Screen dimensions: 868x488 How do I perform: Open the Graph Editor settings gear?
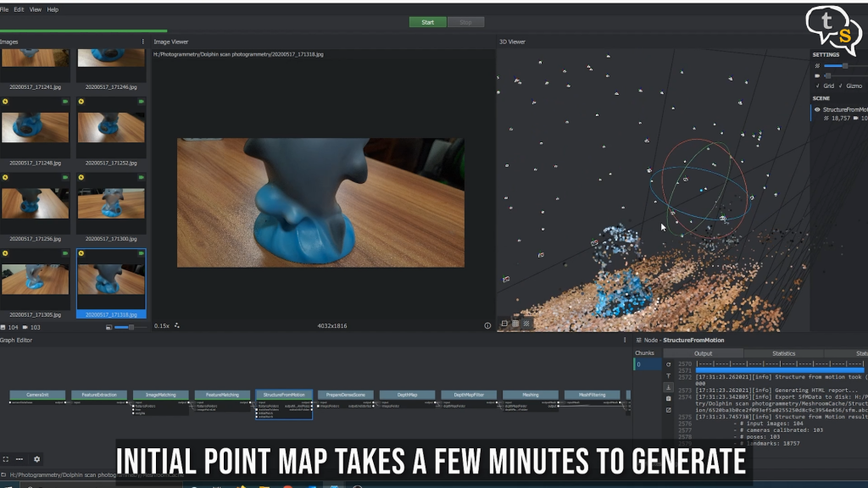pyautogui.click(x=36, y=459)
